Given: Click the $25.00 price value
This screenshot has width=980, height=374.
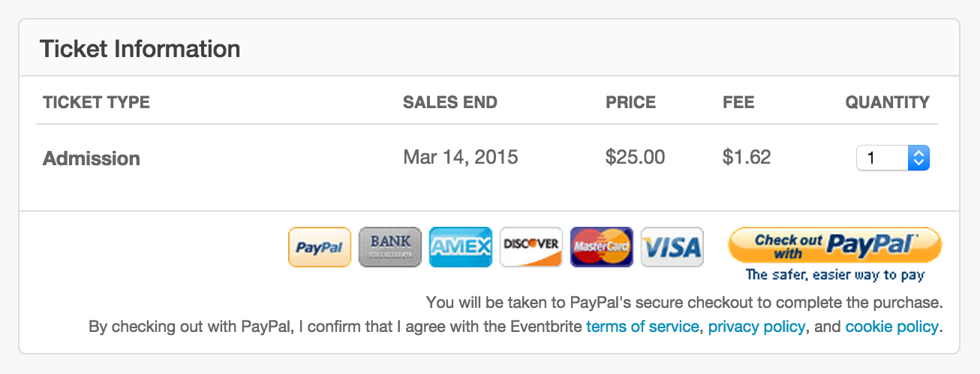Looking at the screenshot, I should 636,158.
